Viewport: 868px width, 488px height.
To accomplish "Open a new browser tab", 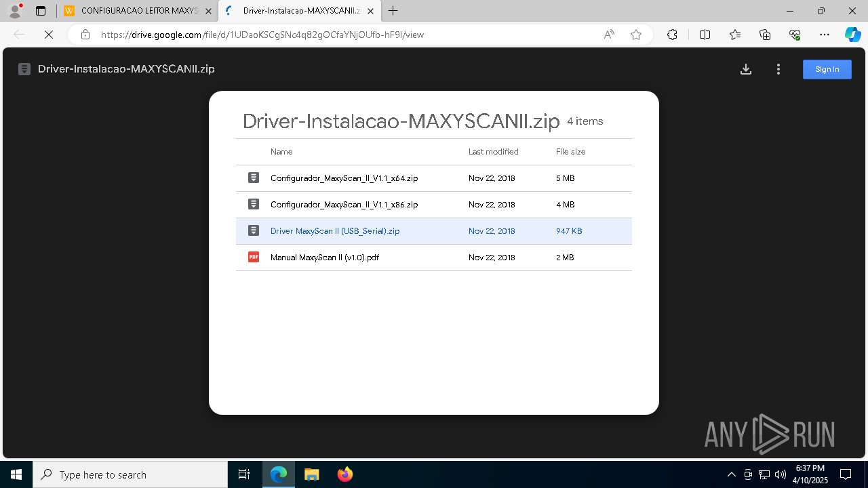I will coord(393,11).
